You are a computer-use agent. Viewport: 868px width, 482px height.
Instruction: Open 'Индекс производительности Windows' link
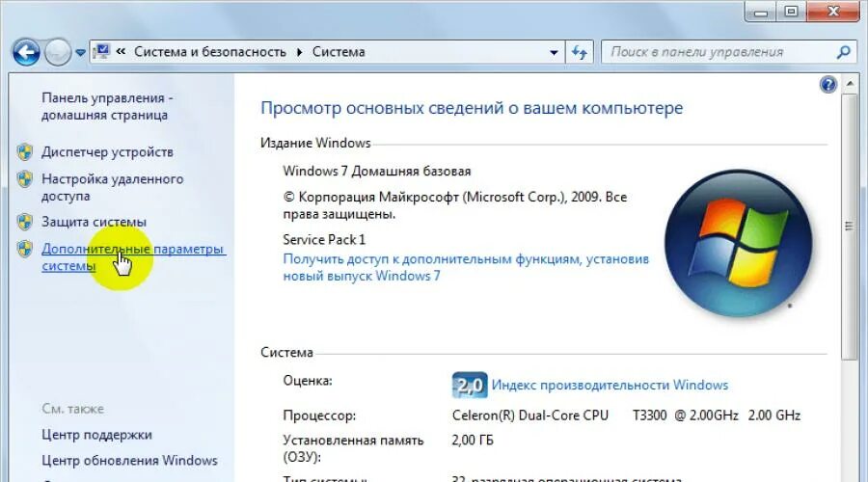(610, 386)
